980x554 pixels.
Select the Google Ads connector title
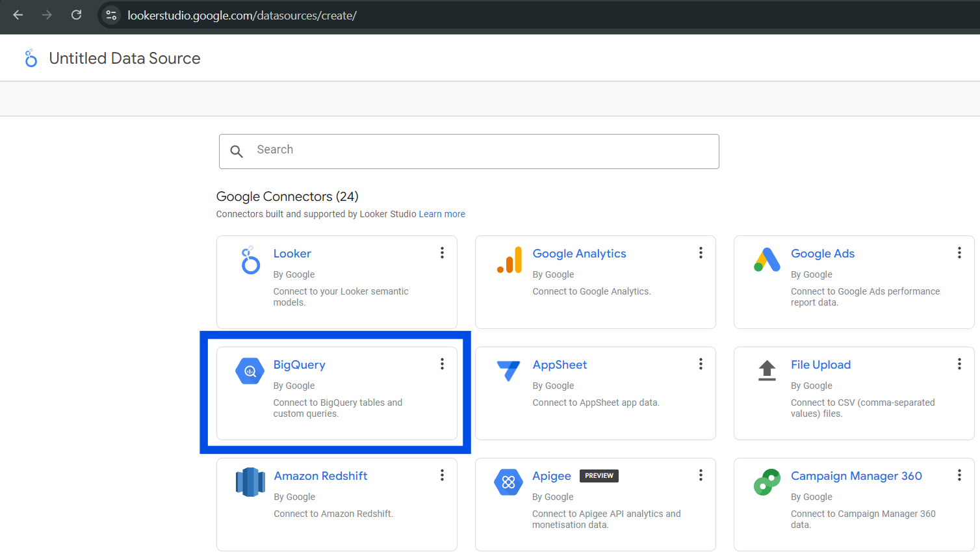[822, 254]
